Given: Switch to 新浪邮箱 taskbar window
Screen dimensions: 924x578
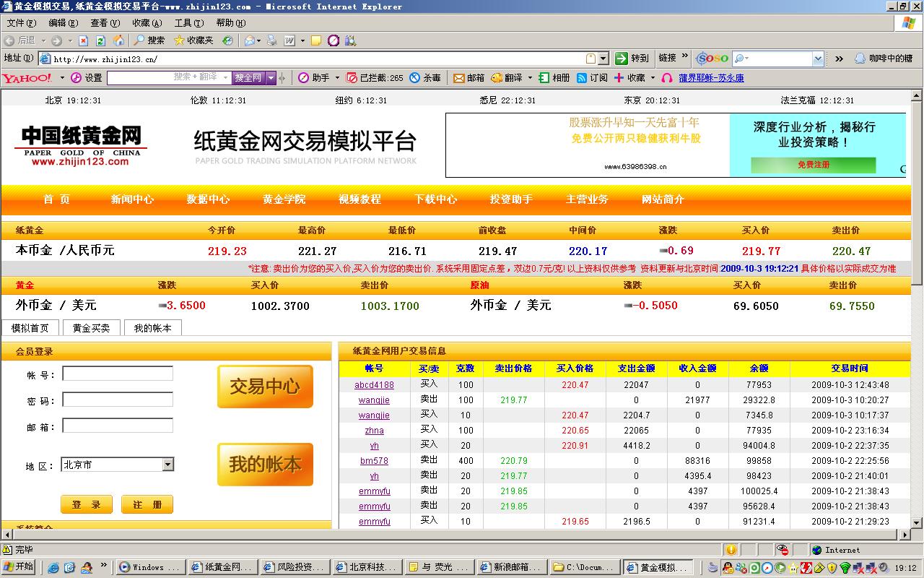Looking at the screenshot, I should pos(510,567).
